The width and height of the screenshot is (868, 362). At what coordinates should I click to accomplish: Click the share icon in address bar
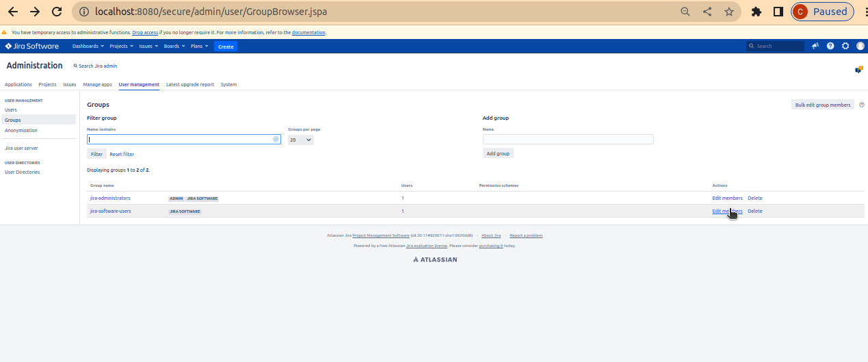707,12
